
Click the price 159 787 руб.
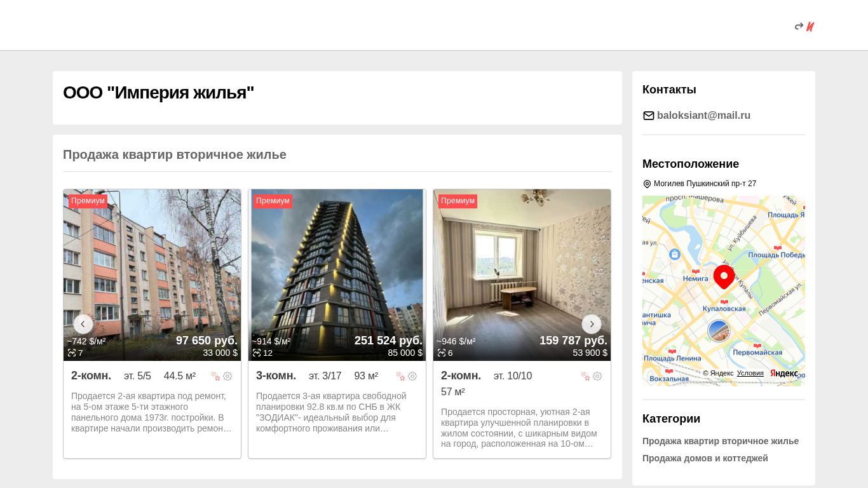pos(573,341)
